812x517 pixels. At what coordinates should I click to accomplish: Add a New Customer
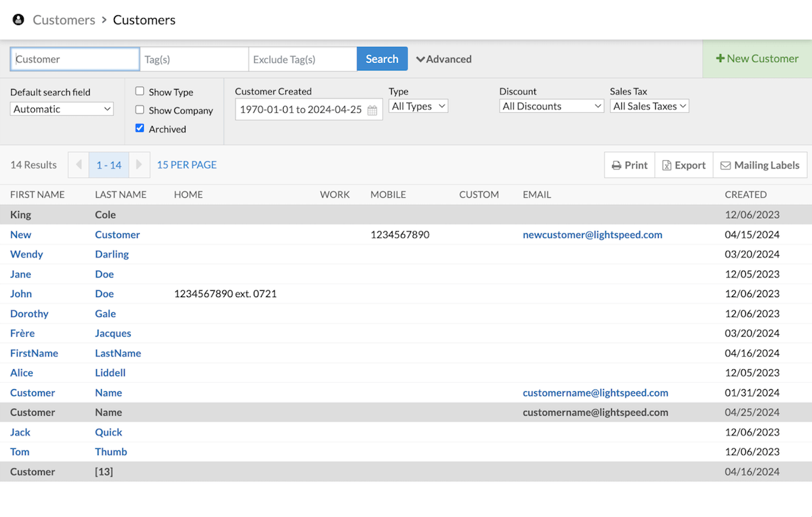pyautogui.click(x=757, y=59)
